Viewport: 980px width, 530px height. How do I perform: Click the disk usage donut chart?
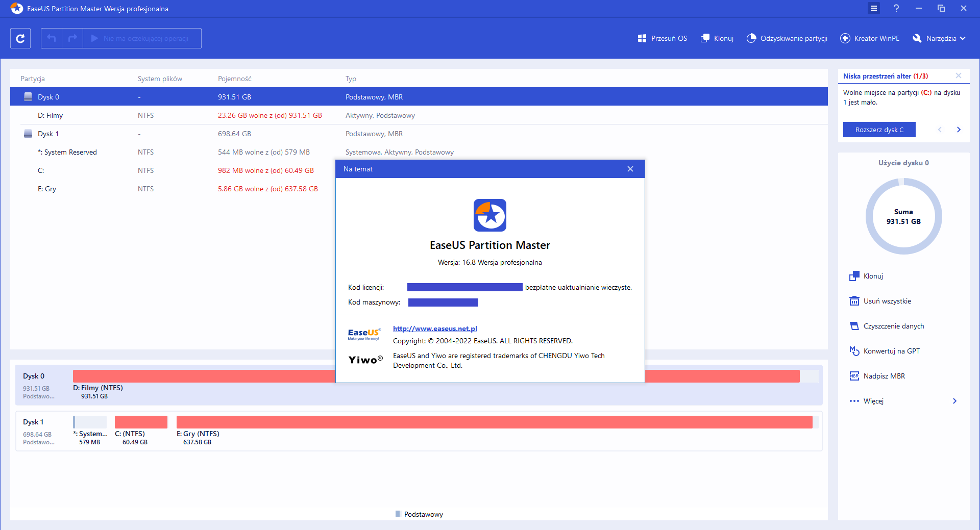[x=903, y=216]
